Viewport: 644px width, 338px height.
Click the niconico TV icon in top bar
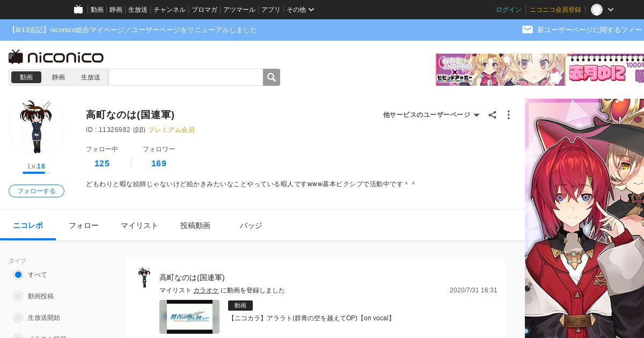coord(78,10)
